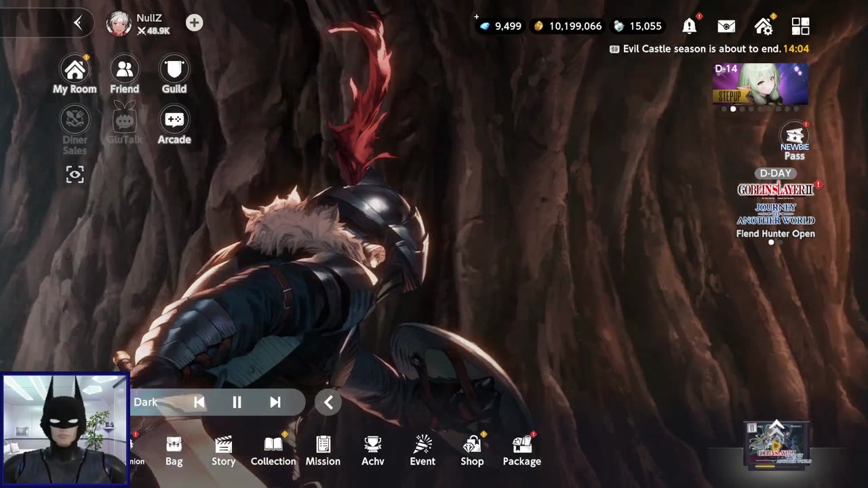Open the Story menu

tap(223, 451)
